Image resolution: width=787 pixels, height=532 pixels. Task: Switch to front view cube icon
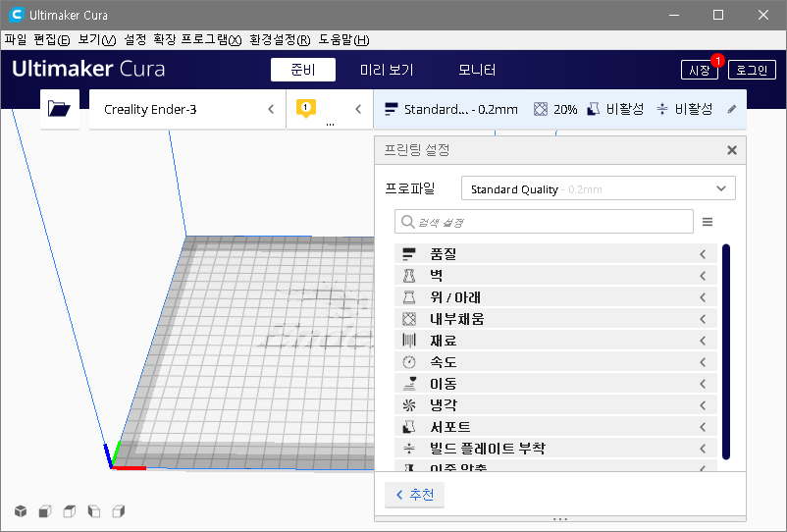click(x=45, y=511)
